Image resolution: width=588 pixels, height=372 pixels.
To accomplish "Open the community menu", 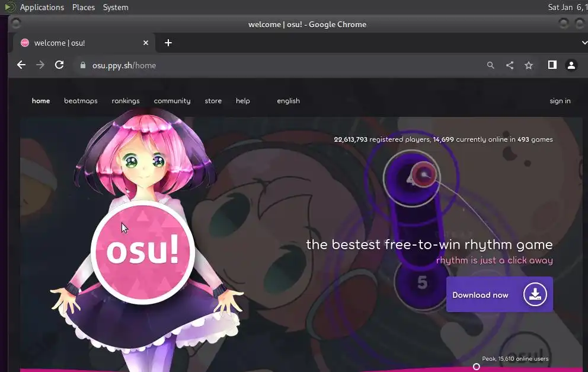I will click(172, 101).
